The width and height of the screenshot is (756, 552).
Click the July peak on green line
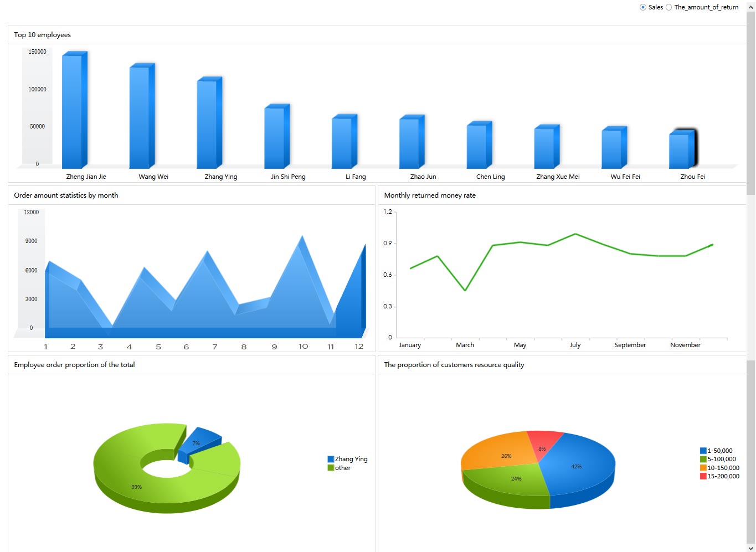pos(575,234)
